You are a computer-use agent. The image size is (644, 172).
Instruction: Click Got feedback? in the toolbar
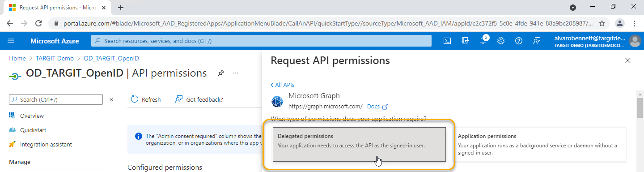tap(199, 99)
